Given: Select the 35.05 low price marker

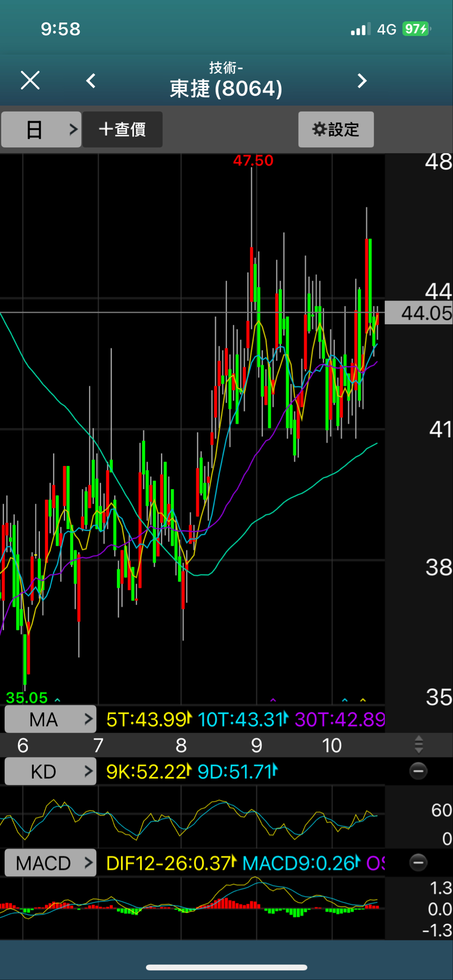Looking at the screenshot, I should (27, 697).
